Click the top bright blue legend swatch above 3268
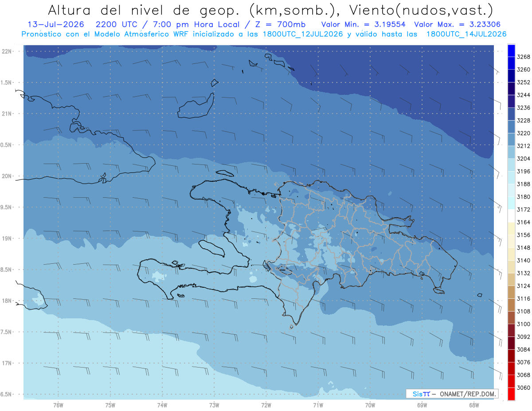This screenshot has height=411, width=532. pyautogui.click(x=511, y=51)
